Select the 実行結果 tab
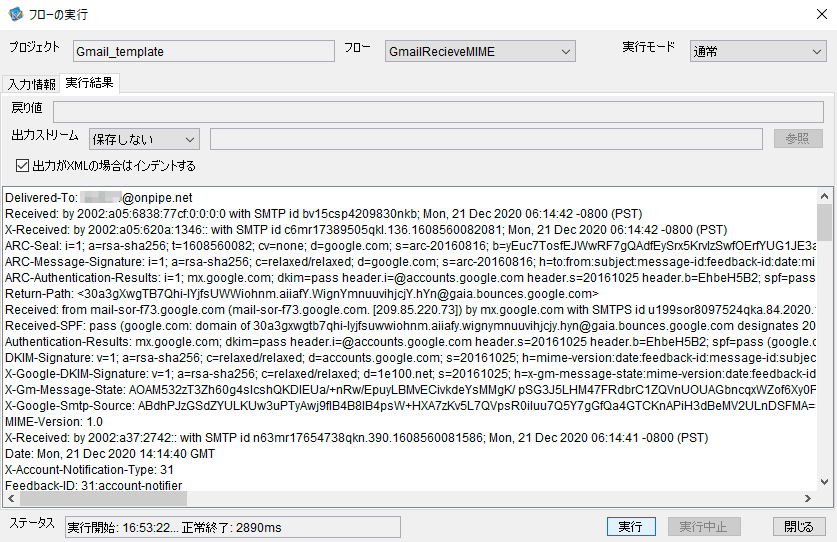Viewport: 837px width, 542px height. tap(89, 83)
